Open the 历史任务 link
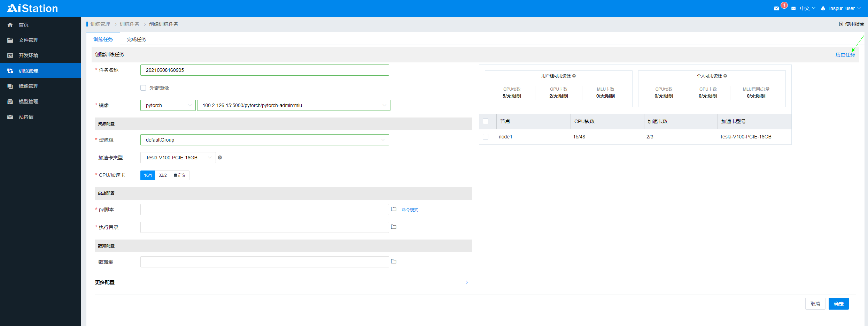The height and width of the screenshot is (326, 868). pos(845,55)
